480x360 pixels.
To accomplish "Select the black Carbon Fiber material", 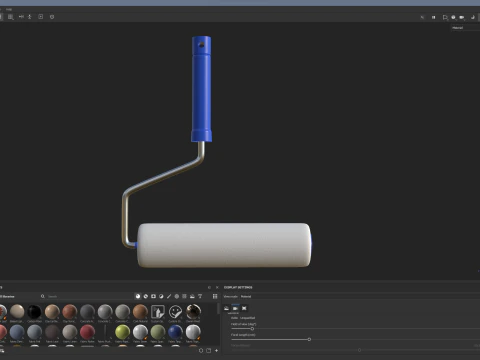I will click(x=34, y=312).
